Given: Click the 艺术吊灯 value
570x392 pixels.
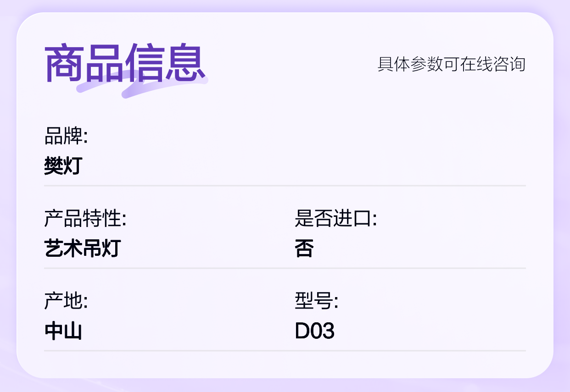Looking at the screenshot, I should tap(82, 248).
